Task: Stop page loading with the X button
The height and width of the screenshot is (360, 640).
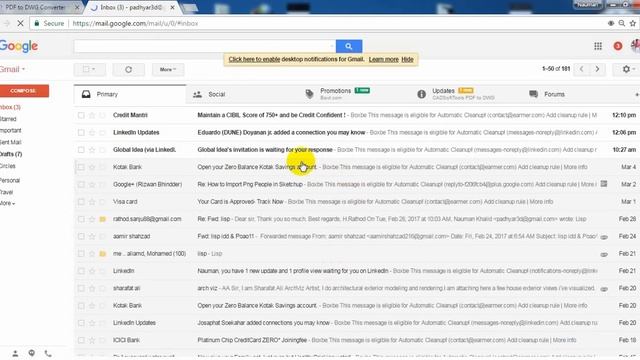Action: [x=20, y=24]
